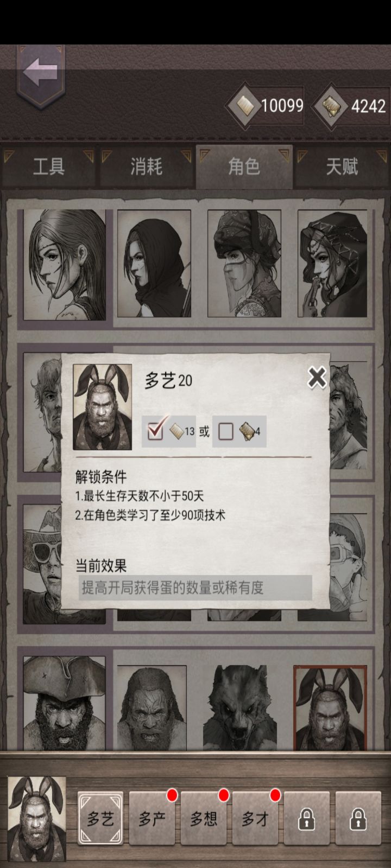Pick the veiled woman character portrait
This screenshot has height=868, width=391.
(x=244, y=264)
